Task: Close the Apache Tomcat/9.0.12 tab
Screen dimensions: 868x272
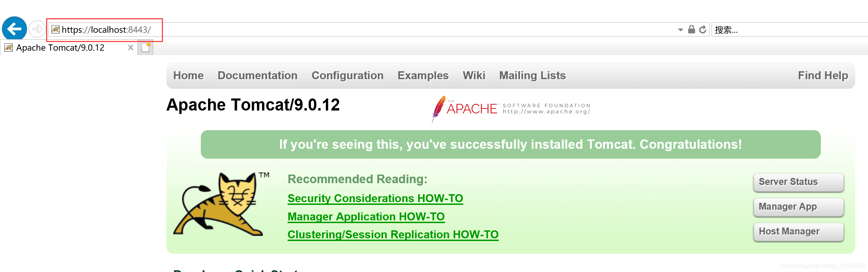Action: 131,48
